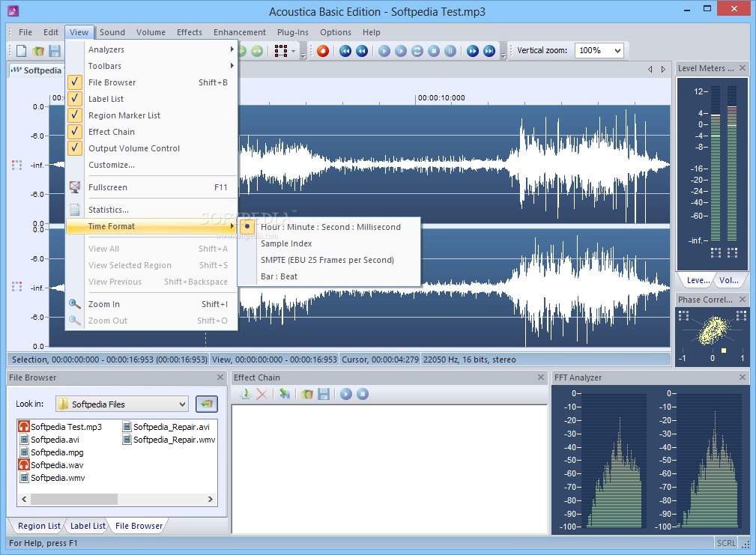Choose the Bar : Beat time format
The image size is (756, 555).
pyautogui.click(x=330, y=276)
